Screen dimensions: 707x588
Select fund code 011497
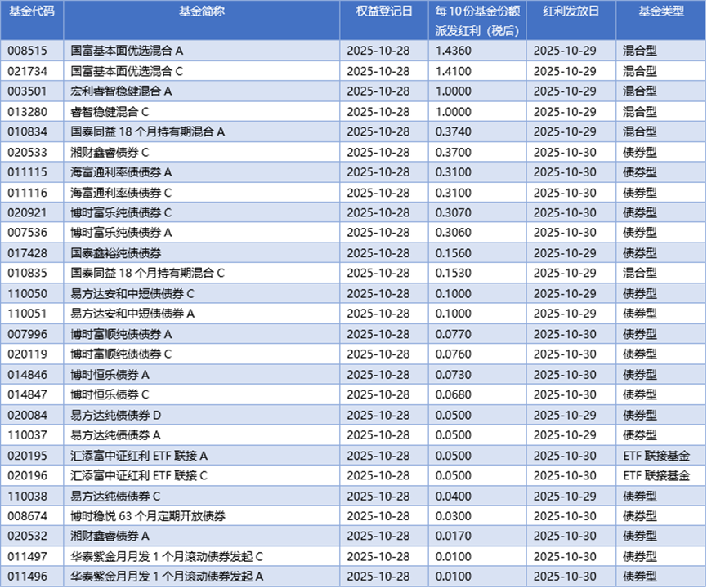point(27,557)
